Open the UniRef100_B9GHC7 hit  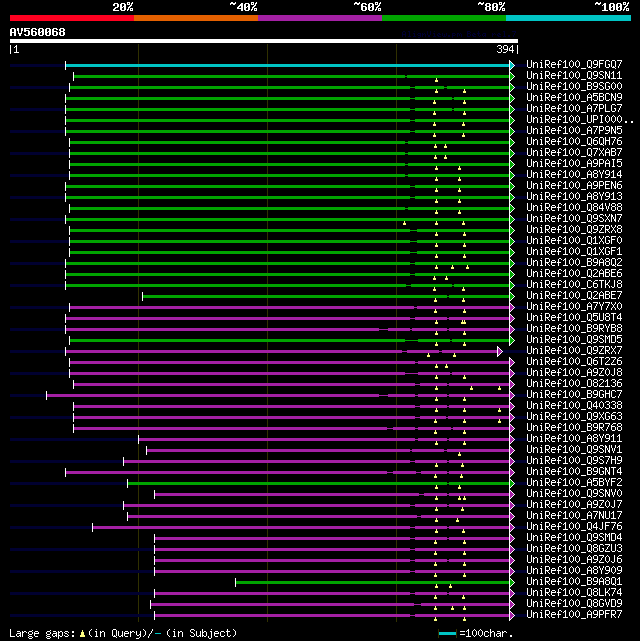click(x=574, y=394)
